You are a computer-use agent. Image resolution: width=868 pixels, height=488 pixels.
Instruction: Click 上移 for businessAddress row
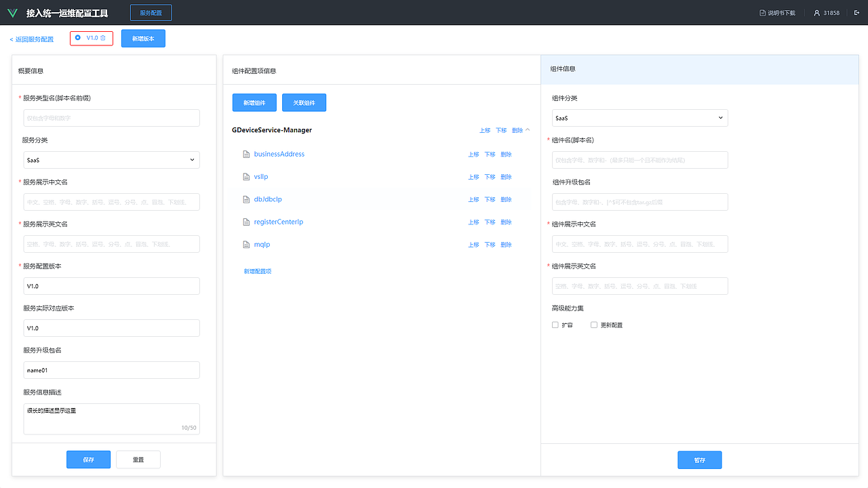point(473,155)
